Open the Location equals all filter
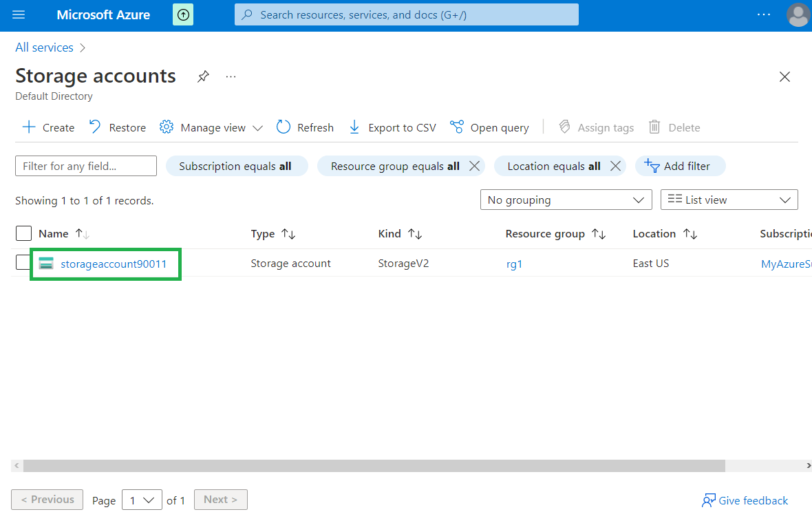812x523 pixels. 553,167
